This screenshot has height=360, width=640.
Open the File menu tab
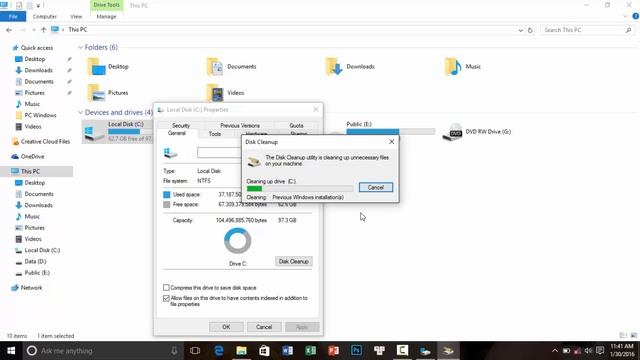pyautogui.click(x=13, y=16)
